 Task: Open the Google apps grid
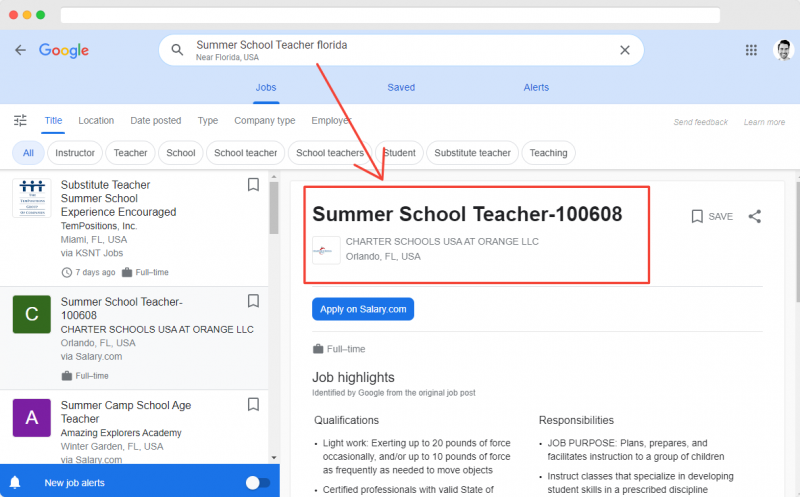point(751,50)
